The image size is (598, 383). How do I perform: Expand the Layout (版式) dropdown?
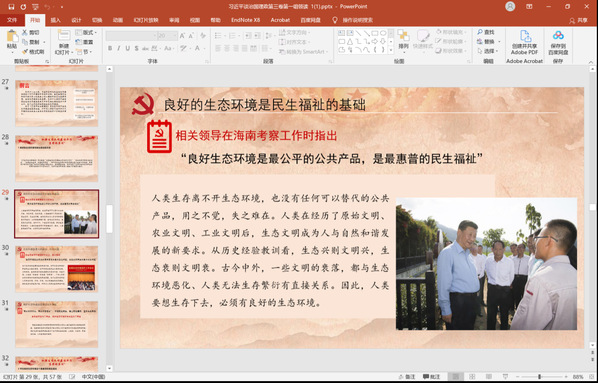click(x=86, y=32)
